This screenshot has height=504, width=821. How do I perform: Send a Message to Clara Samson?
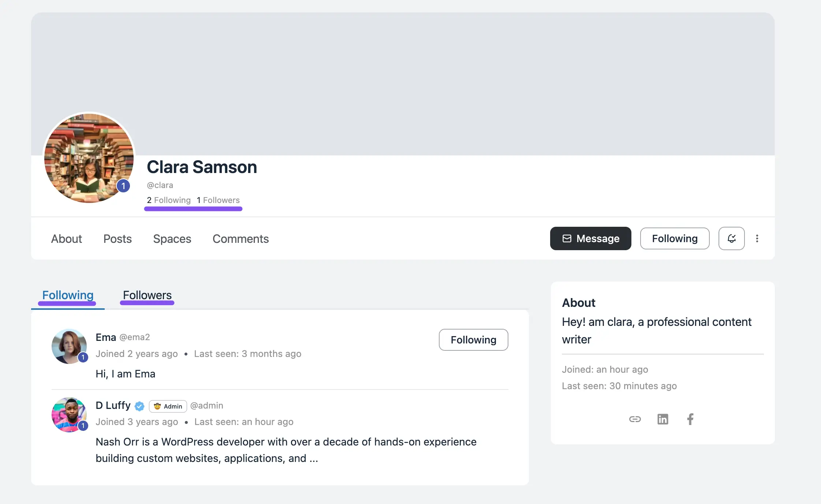(x=590, y=238)
